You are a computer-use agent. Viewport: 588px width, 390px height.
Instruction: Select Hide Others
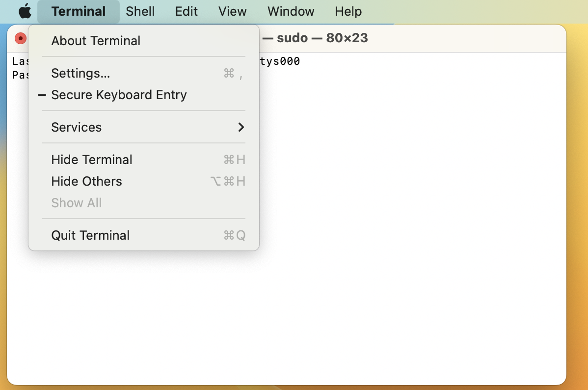86,181
